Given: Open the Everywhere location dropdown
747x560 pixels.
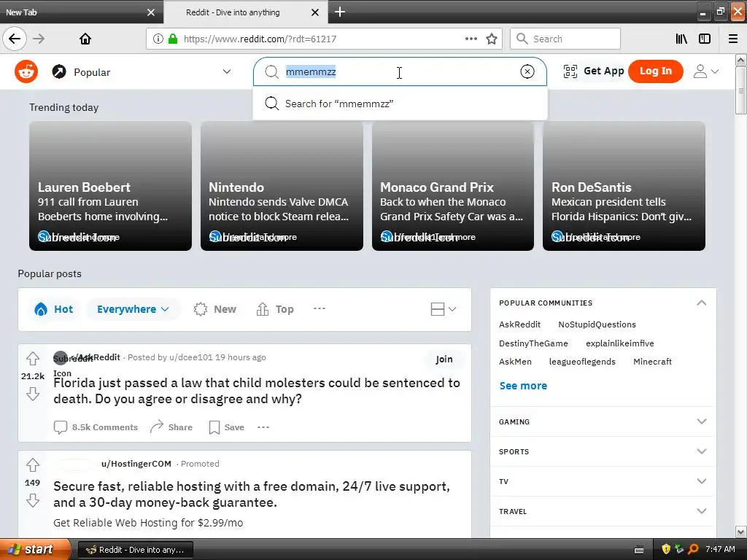Looking at the screenshot, I should coord(133,309).
